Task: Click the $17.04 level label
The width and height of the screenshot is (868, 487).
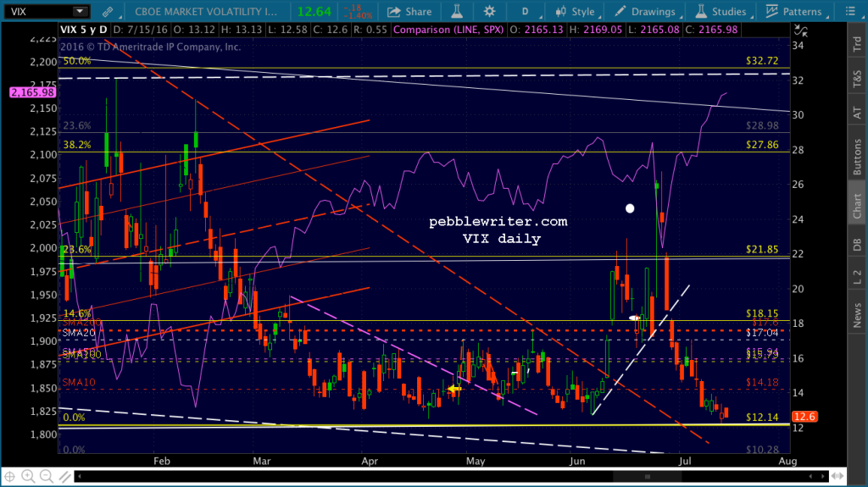Action: pos(762,333)
